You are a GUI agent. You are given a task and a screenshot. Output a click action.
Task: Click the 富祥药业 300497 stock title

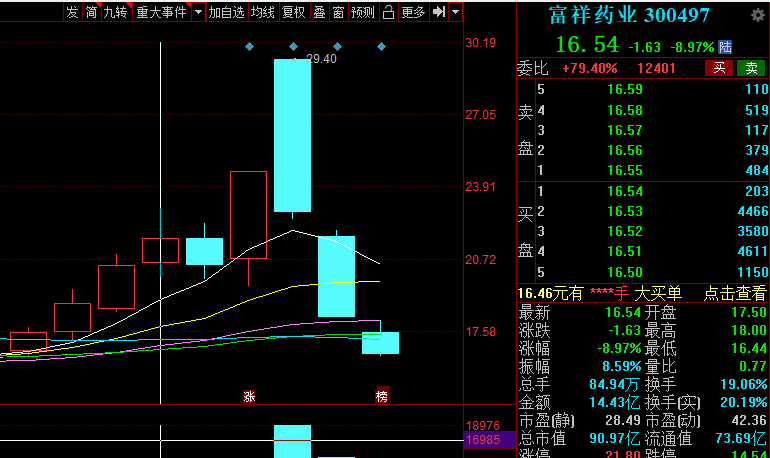pyautogui.click(x=629, y=15)
